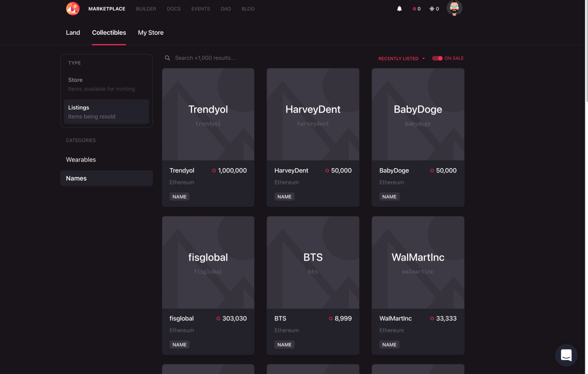Open the HarveyDent name card thumbnail
The image size is (588, 374).
coord(313,114)
